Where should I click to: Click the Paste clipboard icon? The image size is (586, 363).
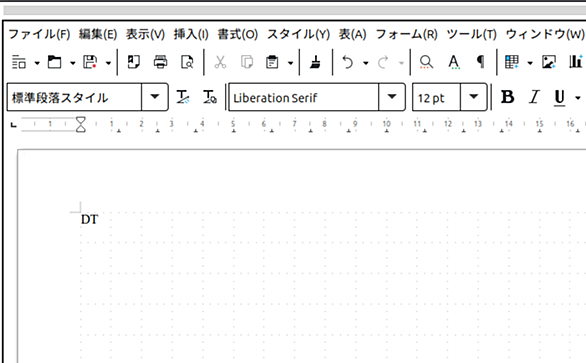click(x=272, y=62)
